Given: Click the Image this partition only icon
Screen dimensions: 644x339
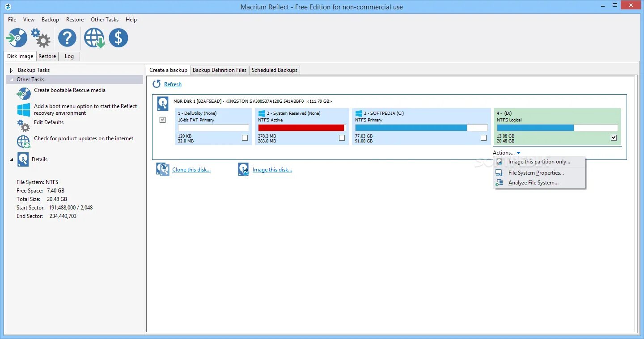Looking at the screenshot, I should [499, 162].
